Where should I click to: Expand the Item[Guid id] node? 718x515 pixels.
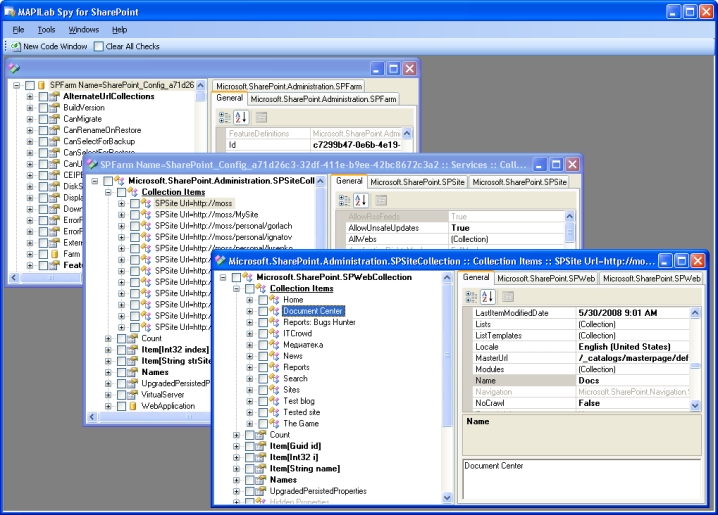[x=236, y=446]
